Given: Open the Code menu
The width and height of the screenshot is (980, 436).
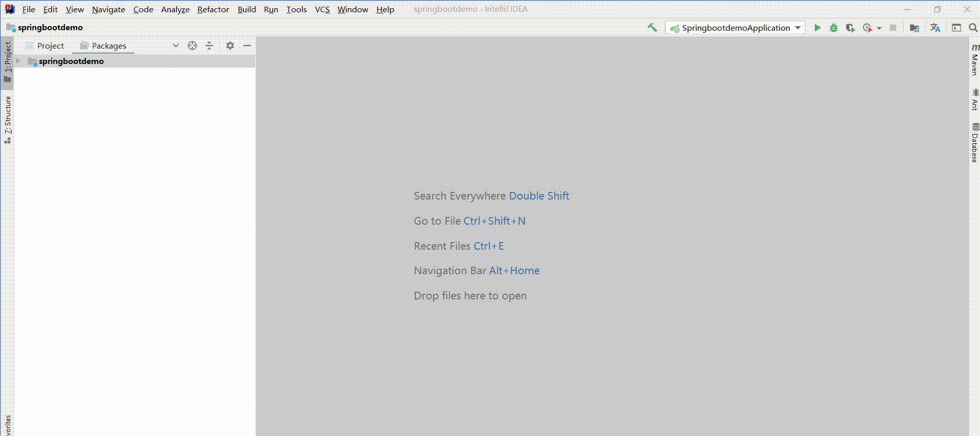Looking at the screenshot, I should pos(143,9).
